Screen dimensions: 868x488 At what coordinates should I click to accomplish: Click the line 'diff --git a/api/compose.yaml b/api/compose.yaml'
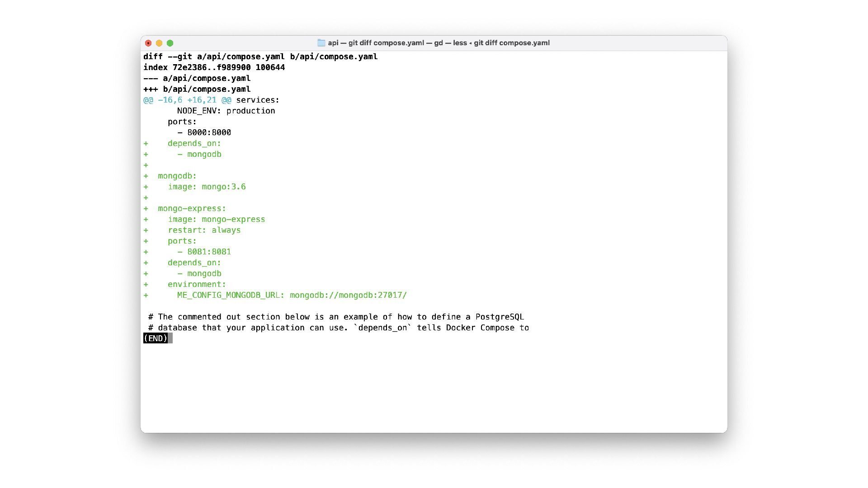(x=260, y=56)
